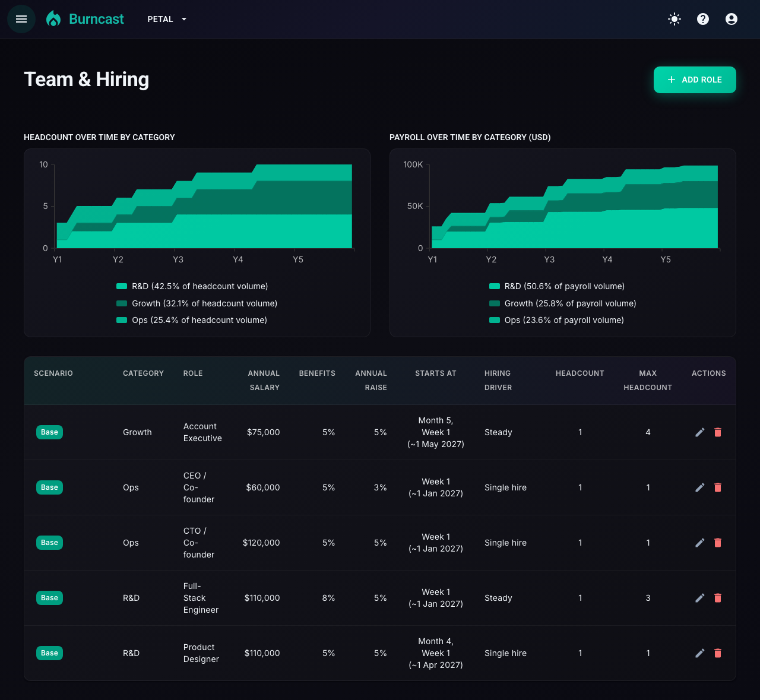Image resolution: width=760 pixels, height=700 pixels.
Task: Click the Team & Hiring page title
Action: coord(87,80)
